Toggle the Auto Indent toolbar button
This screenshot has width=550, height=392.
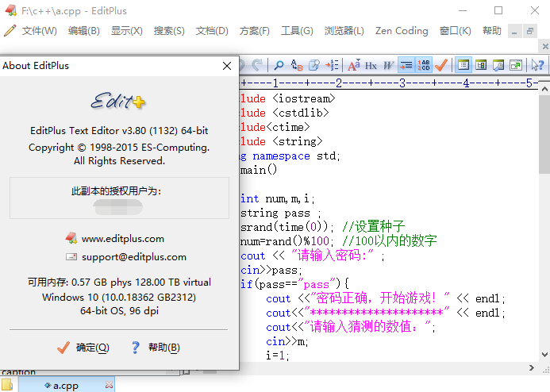[x=406, y=65]
